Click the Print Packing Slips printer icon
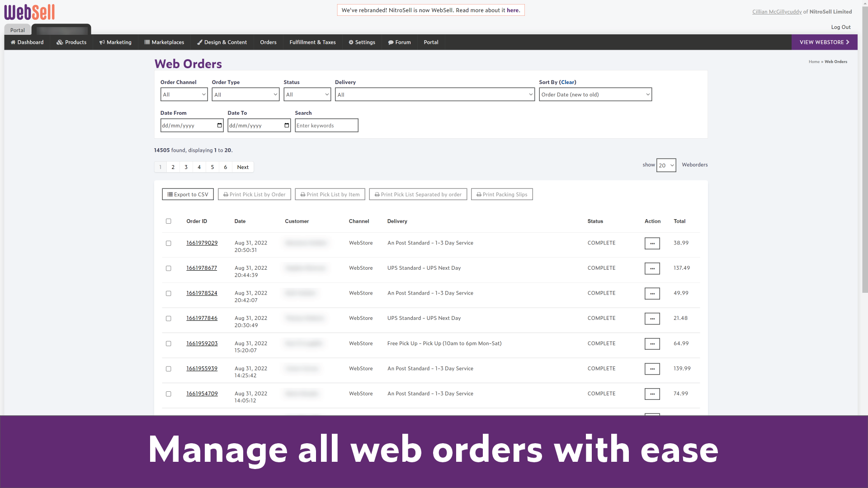 coord(479,194)
